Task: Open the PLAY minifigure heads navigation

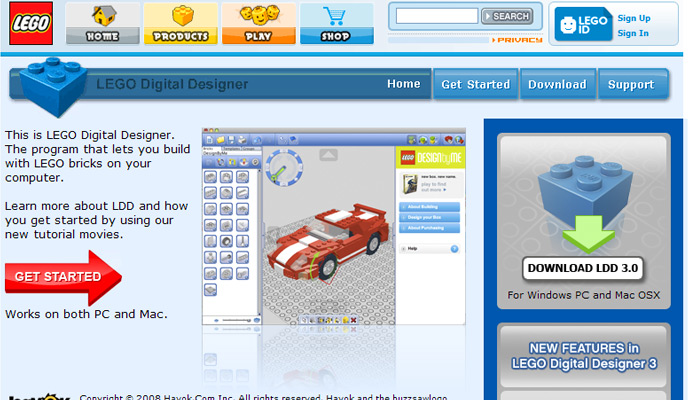Action: [x=259, y=23]
